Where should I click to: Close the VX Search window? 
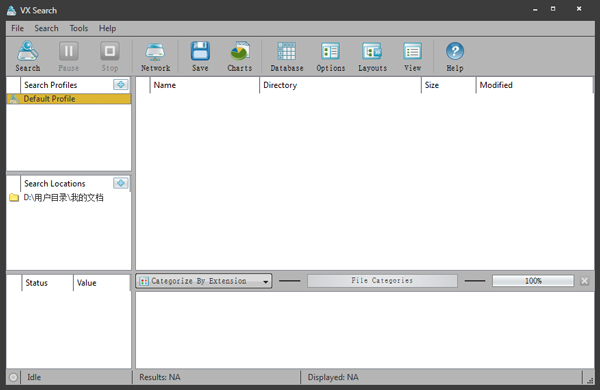(x=579, y=8)
